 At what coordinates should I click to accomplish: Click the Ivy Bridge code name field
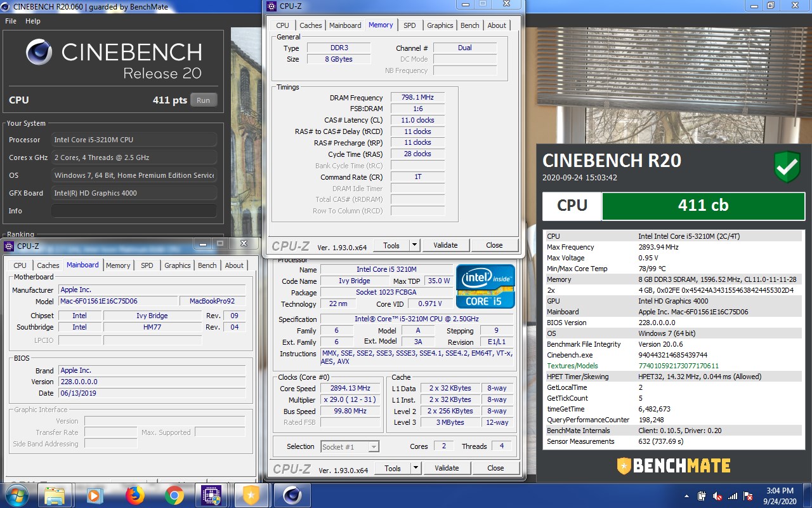355,281
